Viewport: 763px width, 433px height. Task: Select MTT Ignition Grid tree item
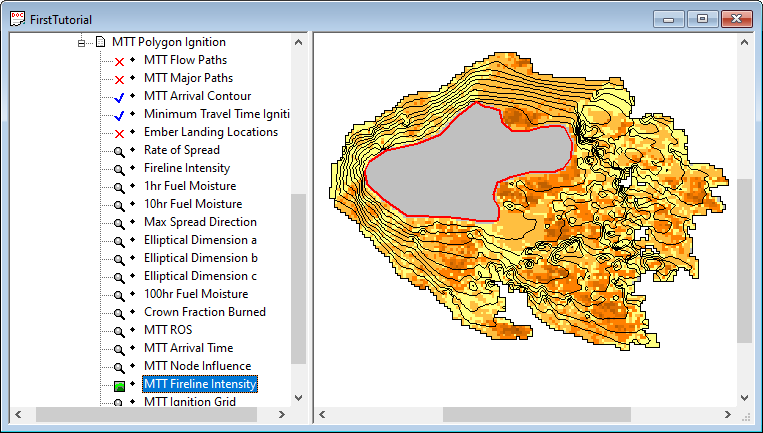[x=190, y=401]
